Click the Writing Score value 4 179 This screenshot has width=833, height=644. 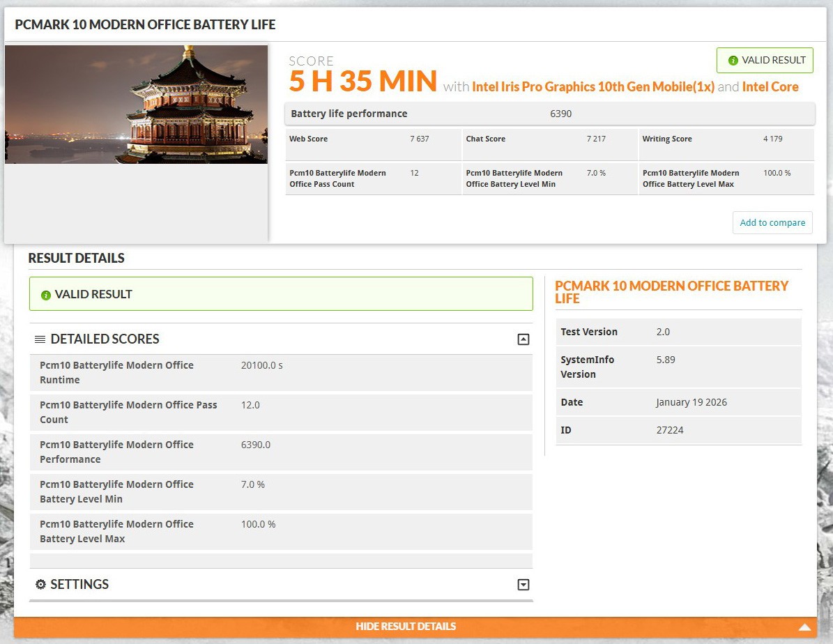tap(773, 139)
